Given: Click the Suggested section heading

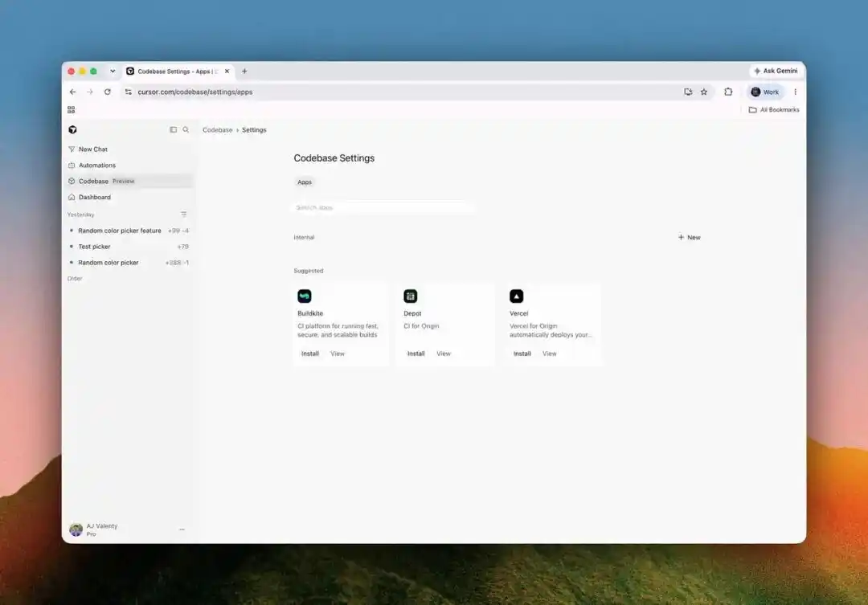Looking at the screenshot, I should tap(309, 271).
